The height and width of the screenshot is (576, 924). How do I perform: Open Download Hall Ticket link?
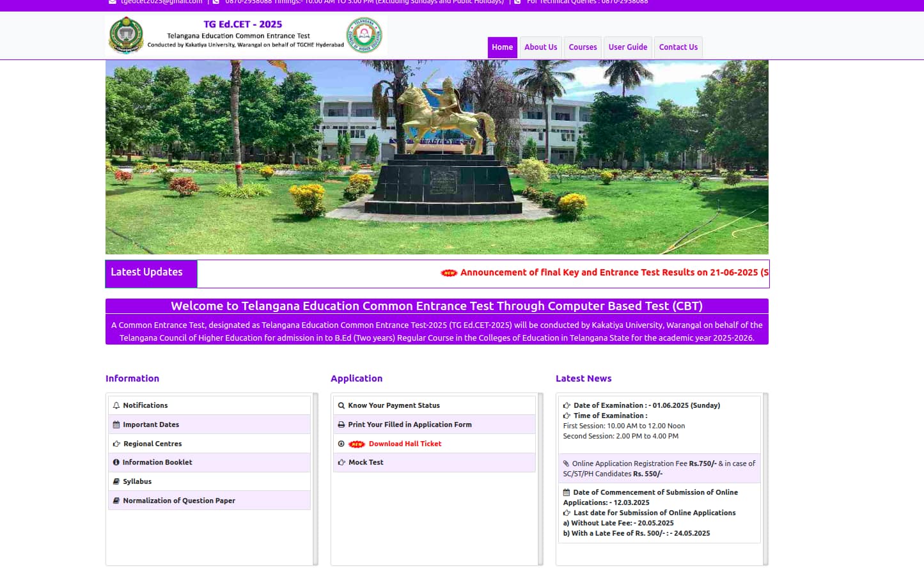tap(405, 444)
